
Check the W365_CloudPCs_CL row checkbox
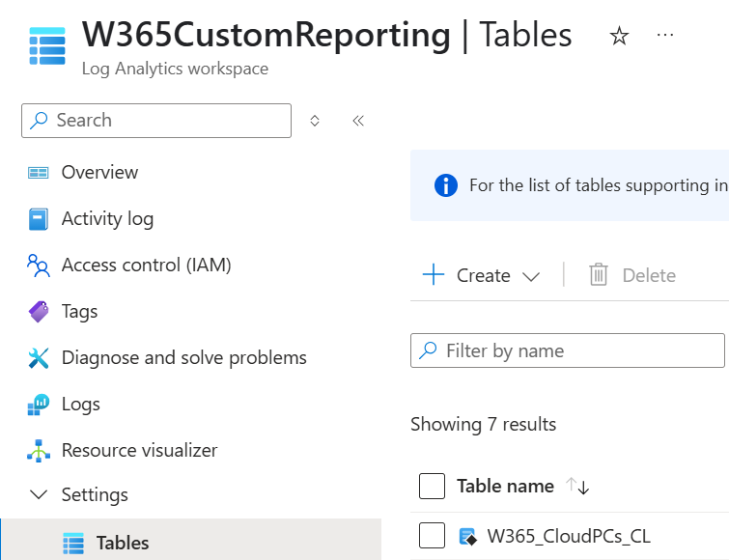pyautogui.click(x=432, y=535)
